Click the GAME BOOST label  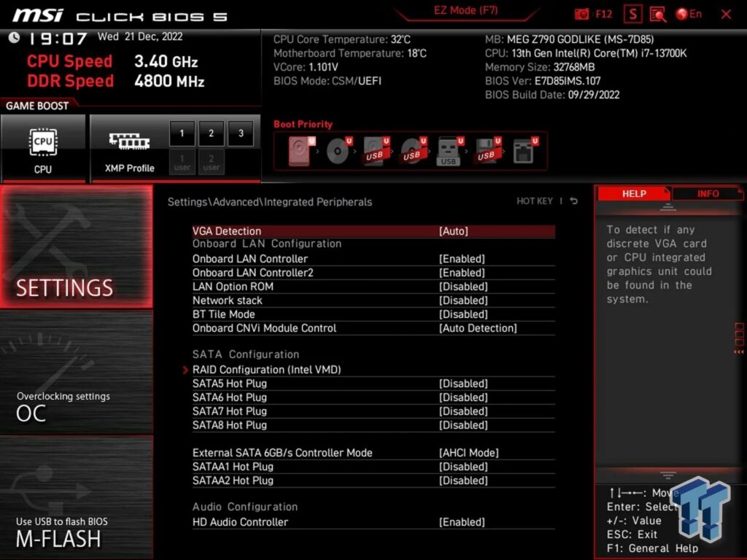click(x=37, y=106)
